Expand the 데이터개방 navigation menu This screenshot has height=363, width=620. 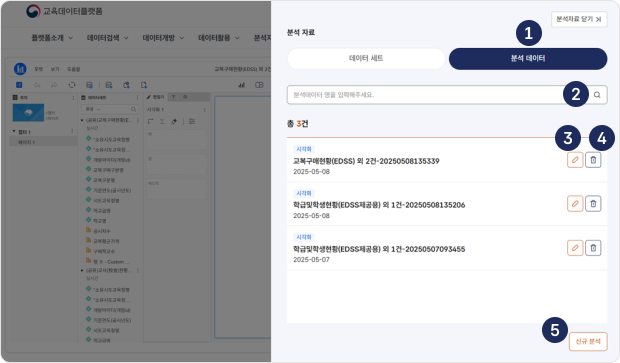163,38
